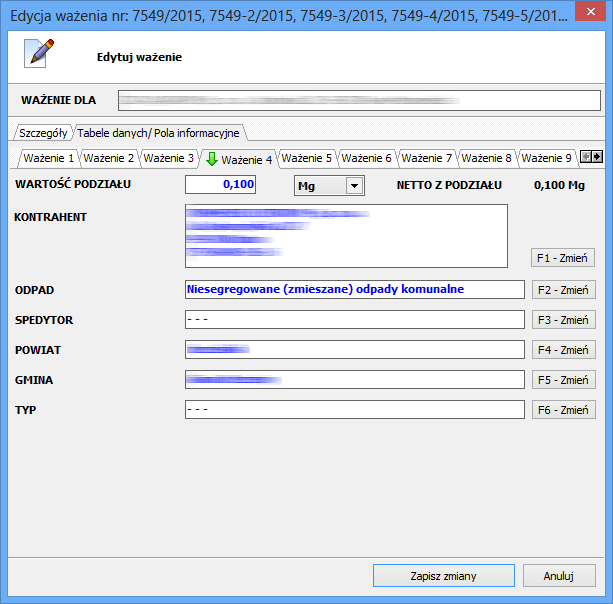
Task: Select the Tabele danych/ Pola informacyjne tab
Action: (x=157, y=132)
